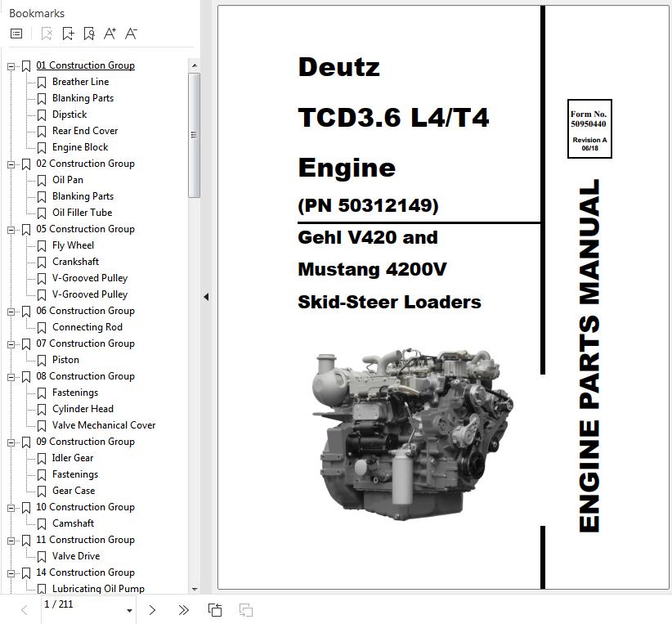The width and height of the screenshot is (672, 624).
Task: Click the bookmarks scrollbar down arrow
Action: click(194, 590)
